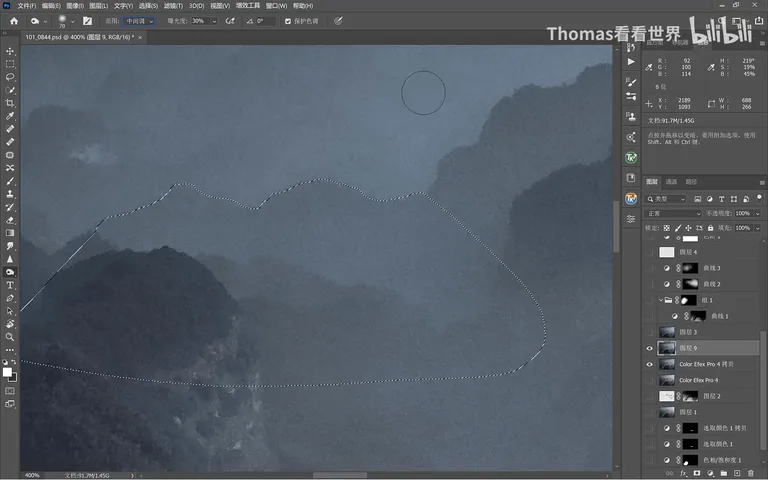Screen dimensions: 768x480
Task: Open the exposure 30% dropdown arrow
Action: pyautogui.click(x=214, y=21)
